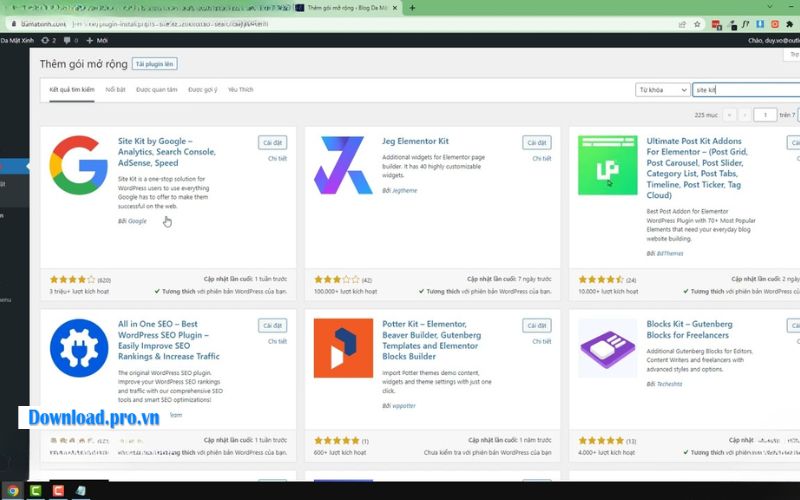The image size is (800, 500).
Task: Open the Site Kit by Google title link
Action: point(167,152)
